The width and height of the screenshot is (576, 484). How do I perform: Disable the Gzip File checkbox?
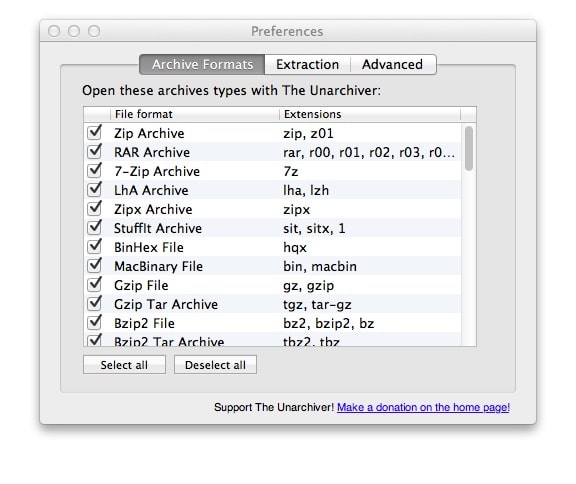(94, 285)
